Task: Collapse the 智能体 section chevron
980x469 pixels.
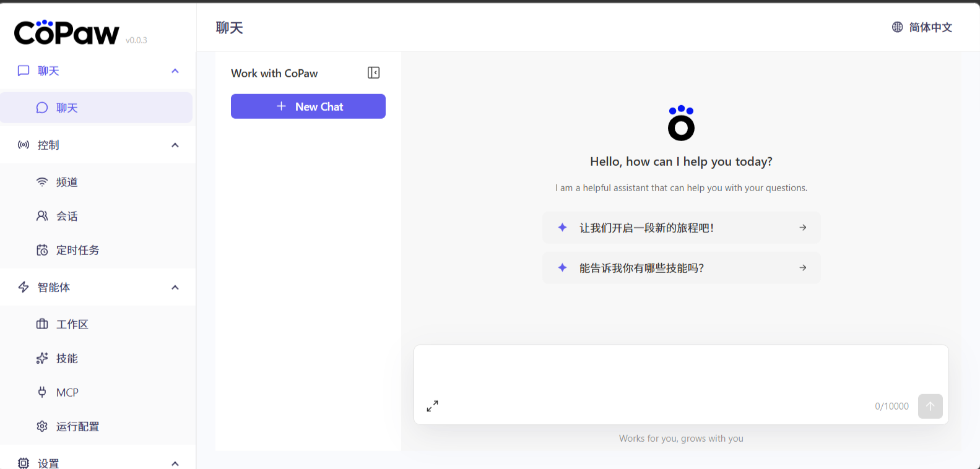Action: (x=175, y=288)
